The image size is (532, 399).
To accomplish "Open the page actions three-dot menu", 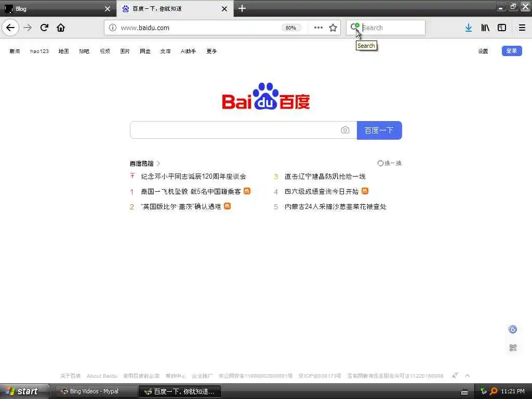I will coord(318,28).
